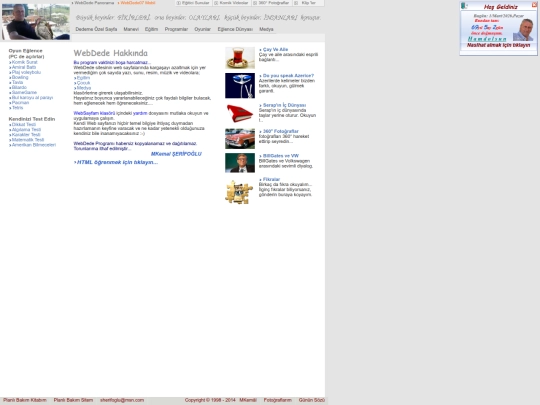Open Fotoğraflarım footer link
The width and height of the screenshot is (540, 405).
click(x=278, y=400)
